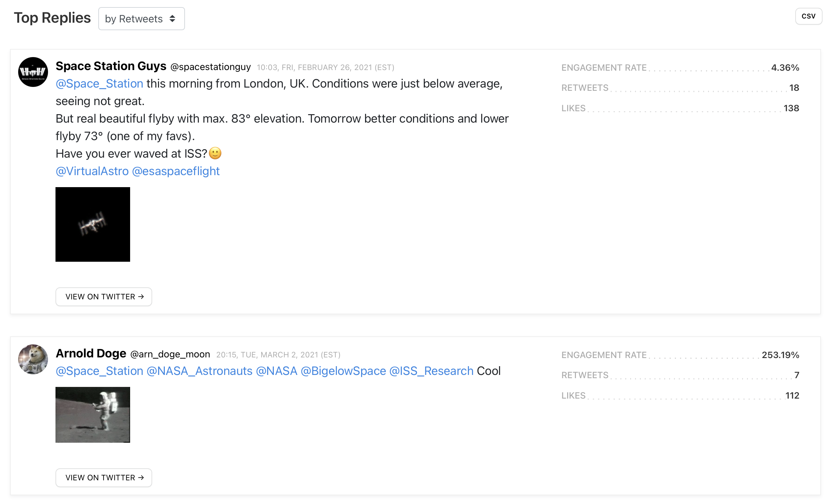This screenshot has width=830, height=504.
Task: Click the @arn_doge_moon handle
Action: pyautogui.click(x=170, y=354)
